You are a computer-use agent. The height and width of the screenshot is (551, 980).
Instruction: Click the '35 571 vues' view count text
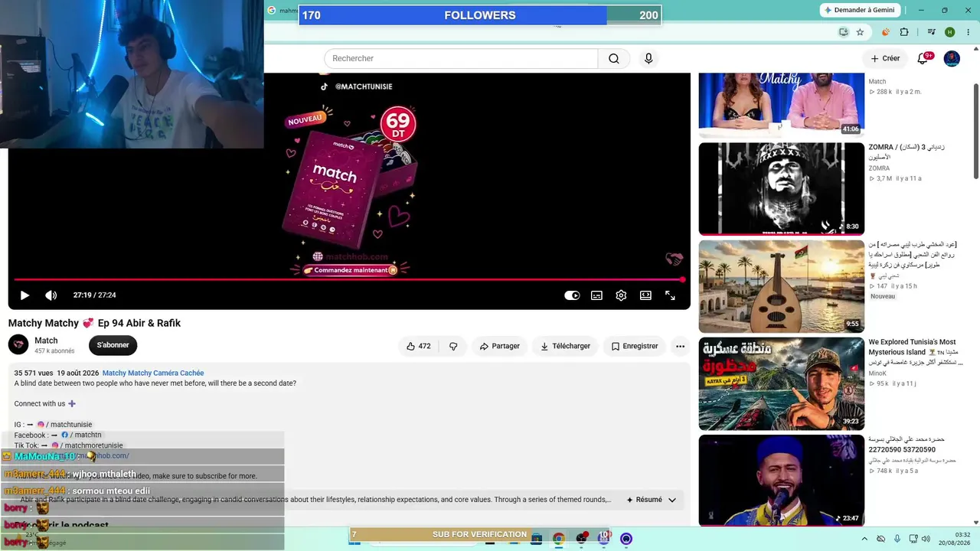[x=33, y=373]
